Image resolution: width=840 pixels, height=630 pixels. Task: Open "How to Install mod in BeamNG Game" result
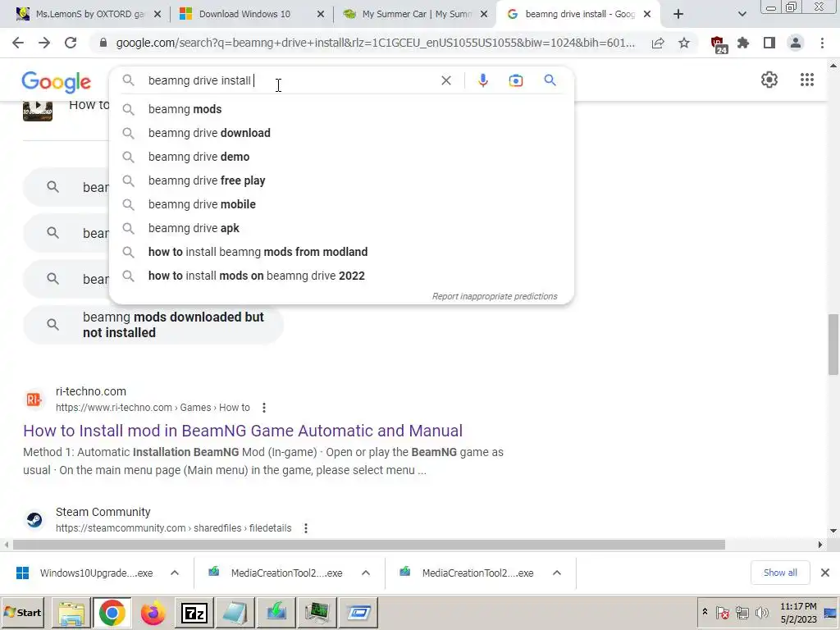pos(243,431)
